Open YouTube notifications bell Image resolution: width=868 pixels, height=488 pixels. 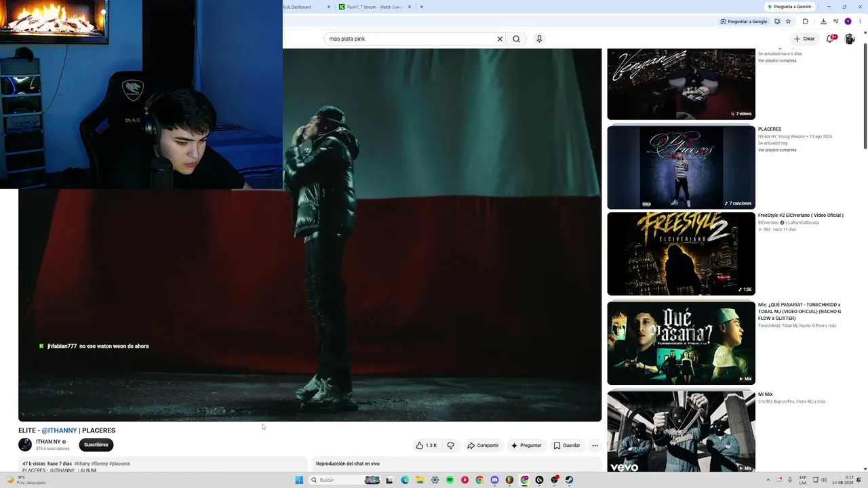pos(830,39)
